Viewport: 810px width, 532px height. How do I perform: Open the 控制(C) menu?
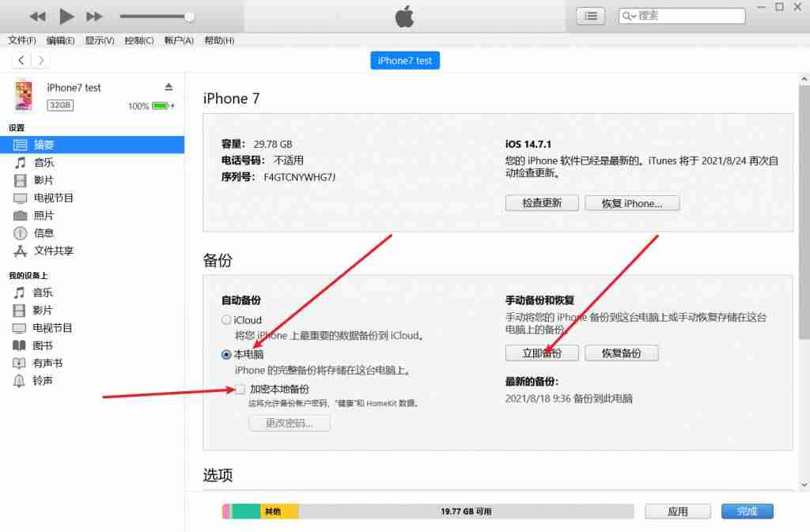(139, 40)
